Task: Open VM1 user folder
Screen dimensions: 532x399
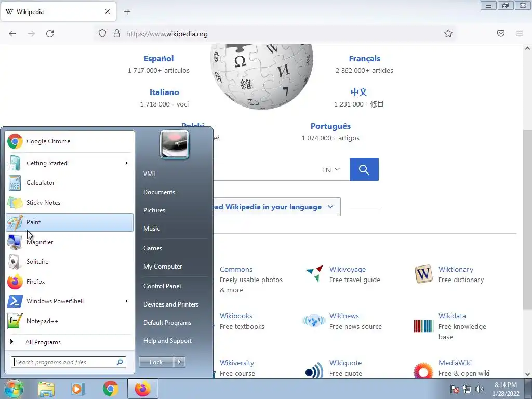Action: point(149,174)
